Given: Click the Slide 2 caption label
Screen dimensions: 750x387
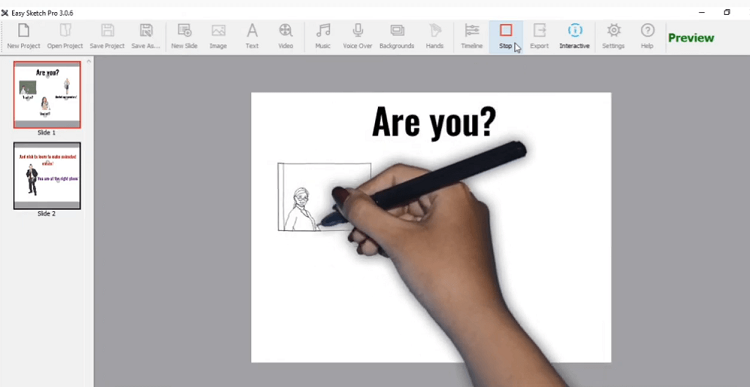Looking at the screenshot, I should pos(46,213).
